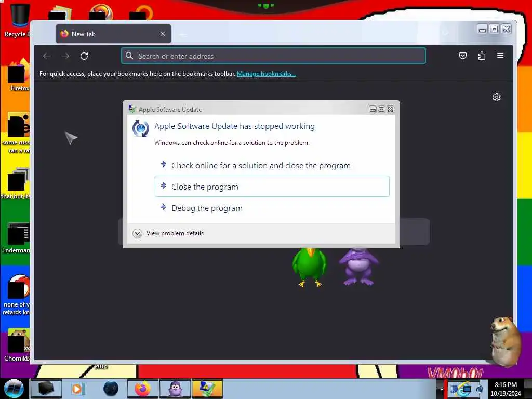Image resolution: width=532 pixels, height=399 pixels.
Task: Minimize the Apple Software Update dialog
Action: point(373,109)
